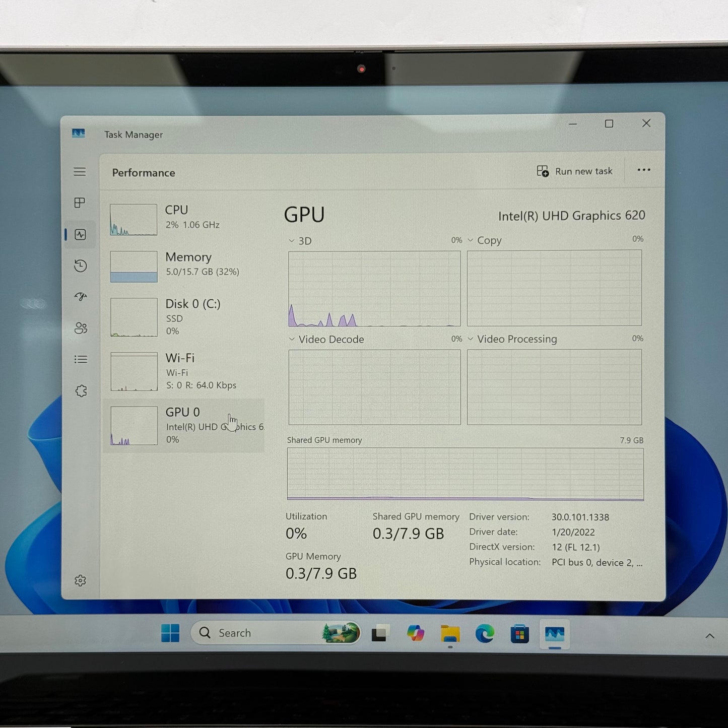Image resolution: width=728 pixels, height=728 pixels.
Task: Click the Utilization 0% value
Action: tap(296, 534)
